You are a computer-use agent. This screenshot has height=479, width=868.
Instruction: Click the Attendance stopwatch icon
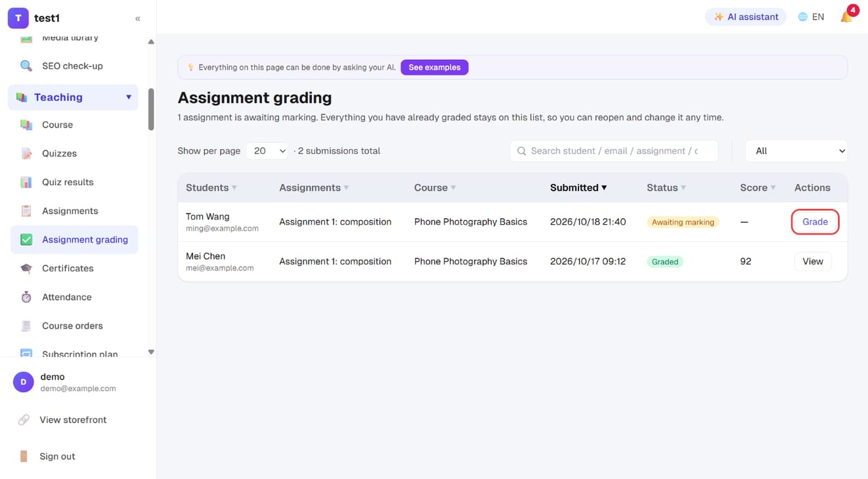click(x=26, y=297)
